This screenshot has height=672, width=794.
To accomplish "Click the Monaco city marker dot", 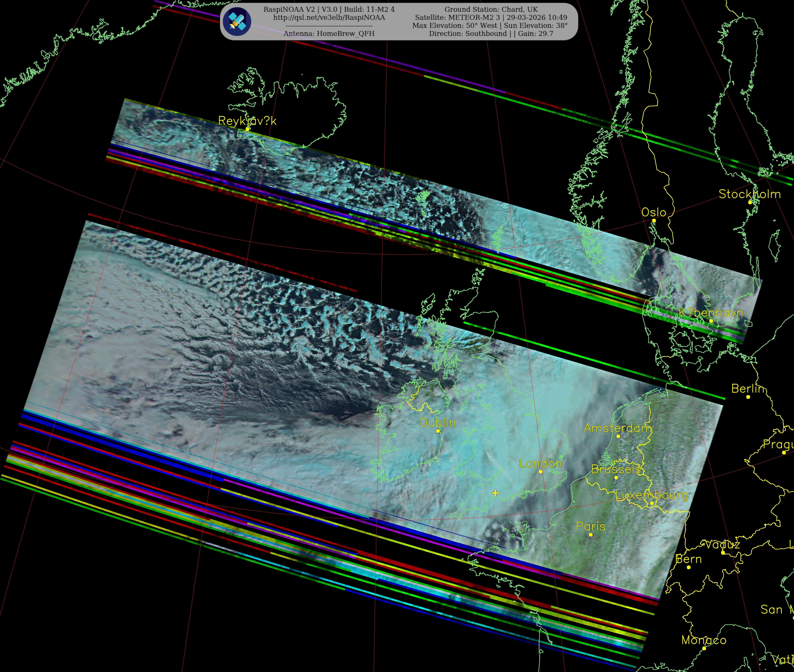I will (704, 648).
